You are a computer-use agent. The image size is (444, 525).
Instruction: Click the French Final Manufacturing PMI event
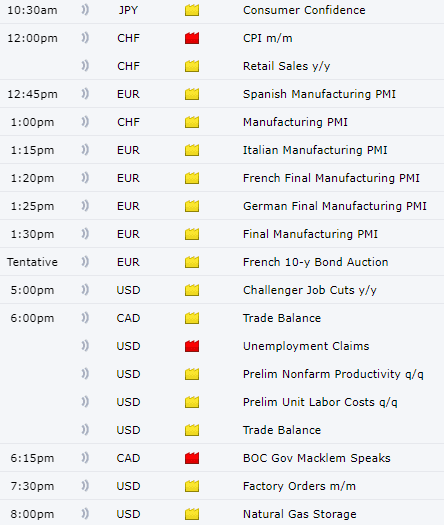click(331, 178)
